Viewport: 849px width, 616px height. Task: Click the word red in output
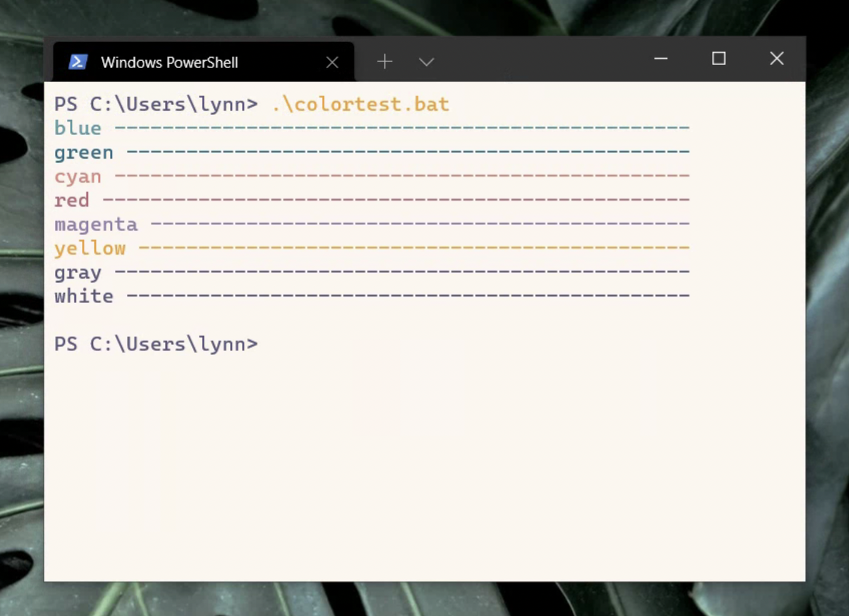(71, 200)
